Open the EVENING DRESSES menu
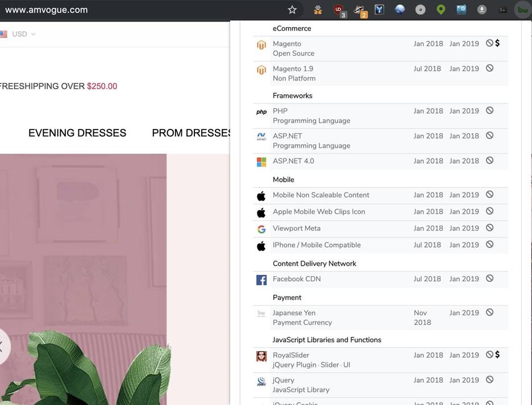The width and height of the screenshot is (532, 405). click(x=77, y=133)
